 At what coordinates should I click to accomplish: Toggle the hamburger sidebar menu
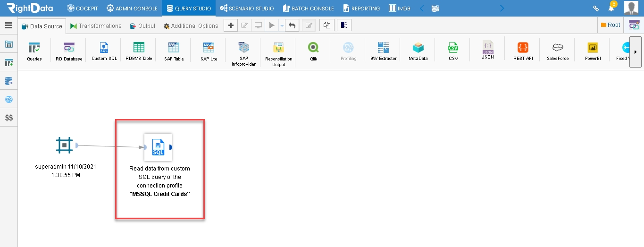(x=8, y=26)
